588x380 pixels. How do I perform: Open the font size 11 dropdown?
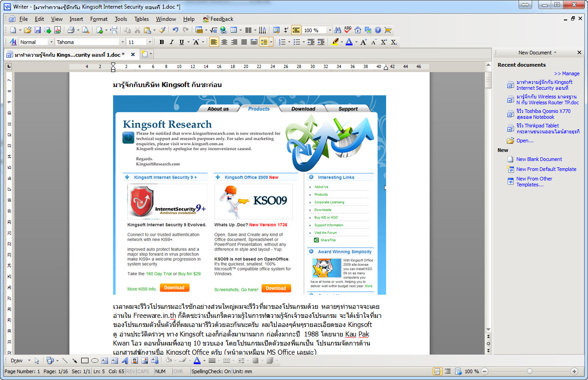(151, 42)
